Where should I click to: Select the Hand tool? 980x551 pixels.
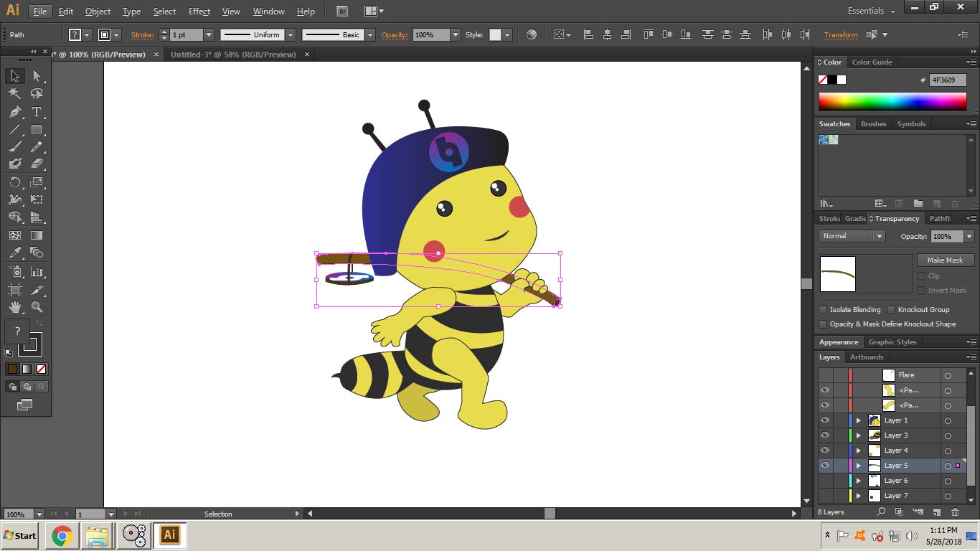click(15, 307)
